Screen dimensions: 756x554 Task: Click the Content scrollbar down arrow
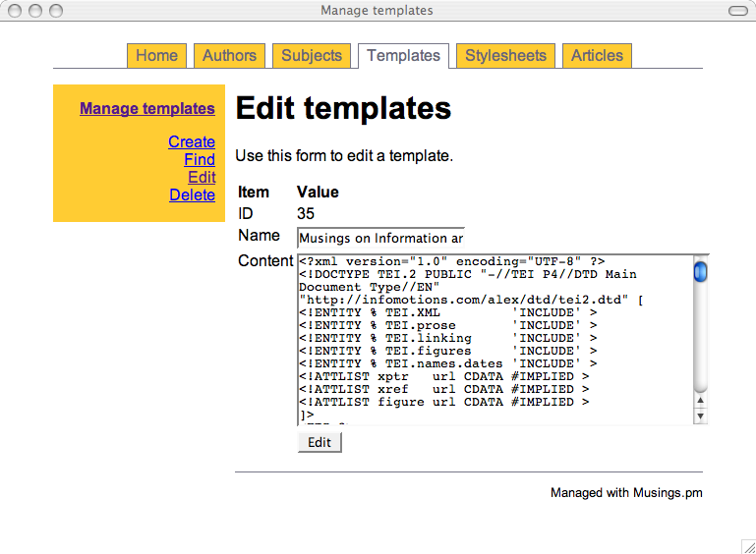point(700,416)
